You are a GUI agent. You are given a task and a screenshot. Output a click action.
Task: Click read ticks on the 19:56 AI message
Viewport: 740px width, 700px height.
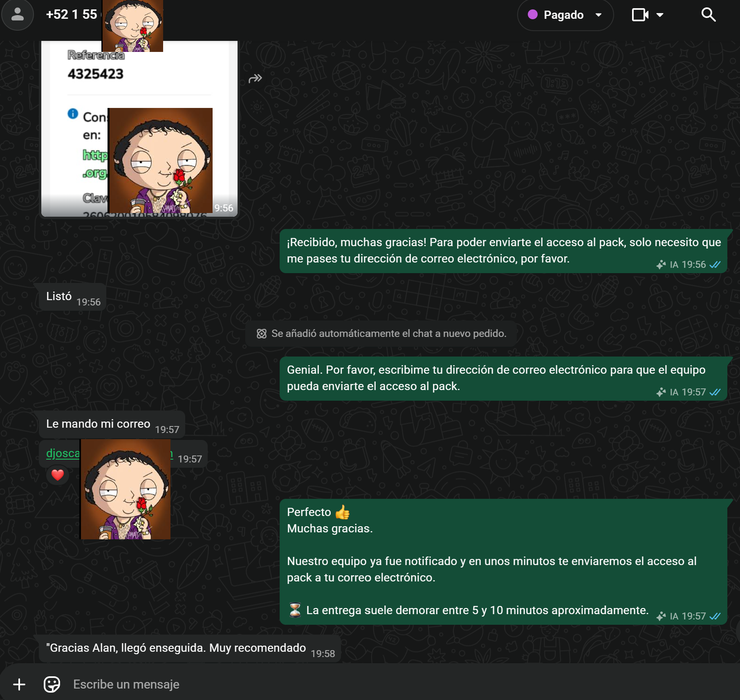[715, 265]
